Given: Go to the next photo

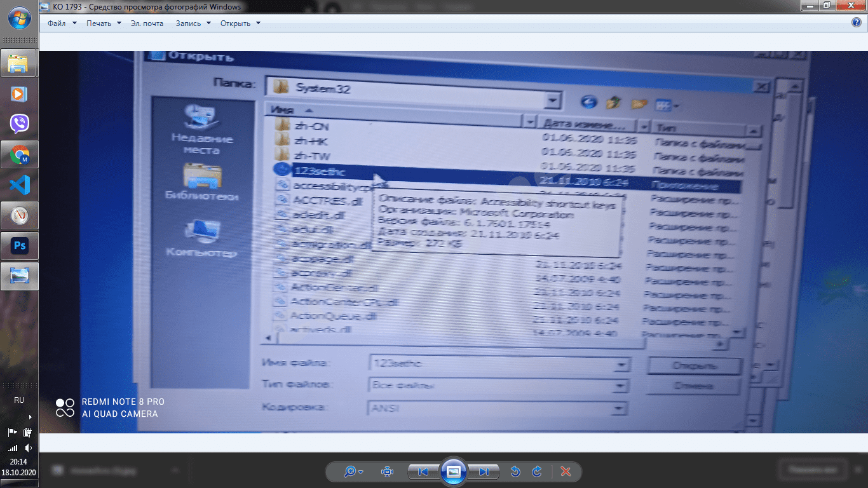Looking at the screenshot, I should point(484,471).
